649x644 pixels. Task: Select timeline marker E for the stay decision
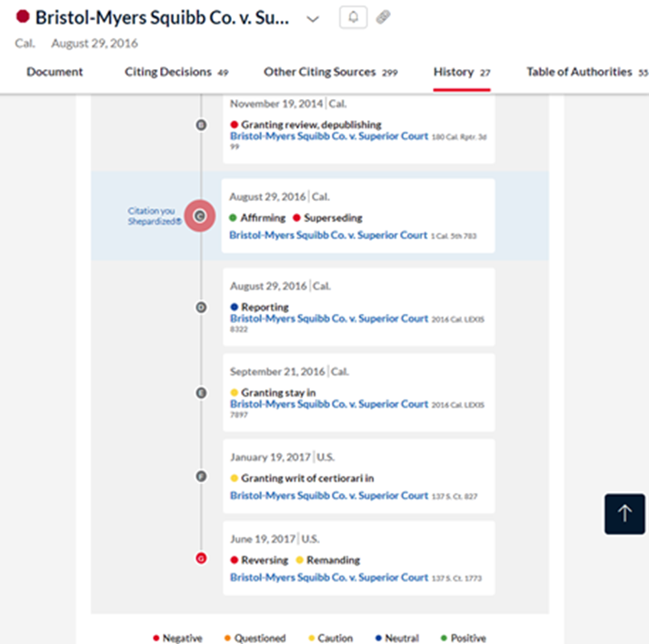click(201, 393)
